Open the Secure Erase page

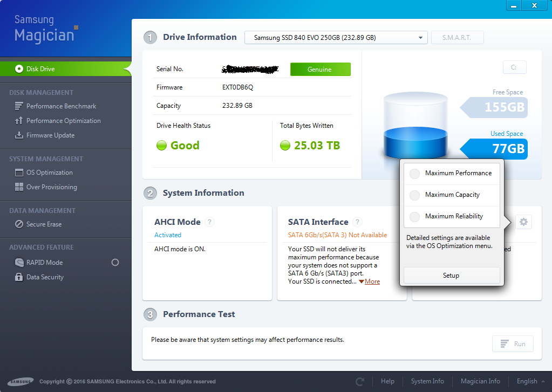[x=44, y=224]
